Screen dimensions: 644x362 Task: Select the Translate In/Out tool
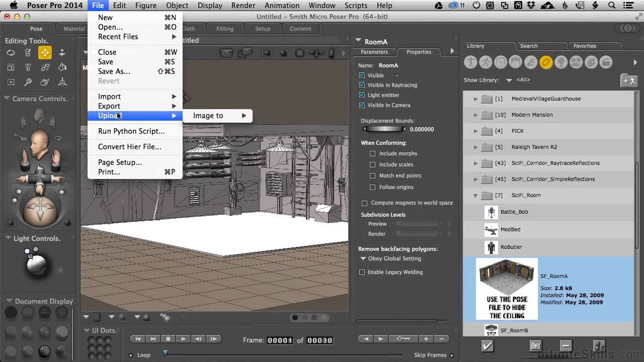[62, 53]
